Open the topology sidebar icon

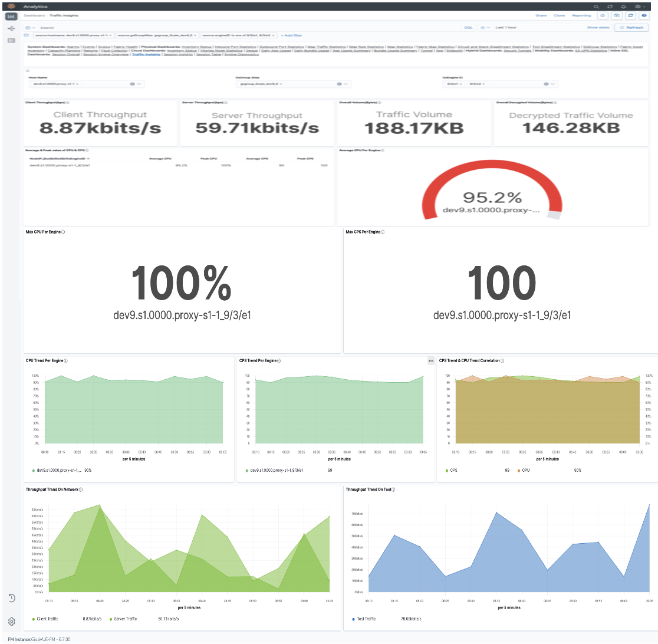(11, 28)
